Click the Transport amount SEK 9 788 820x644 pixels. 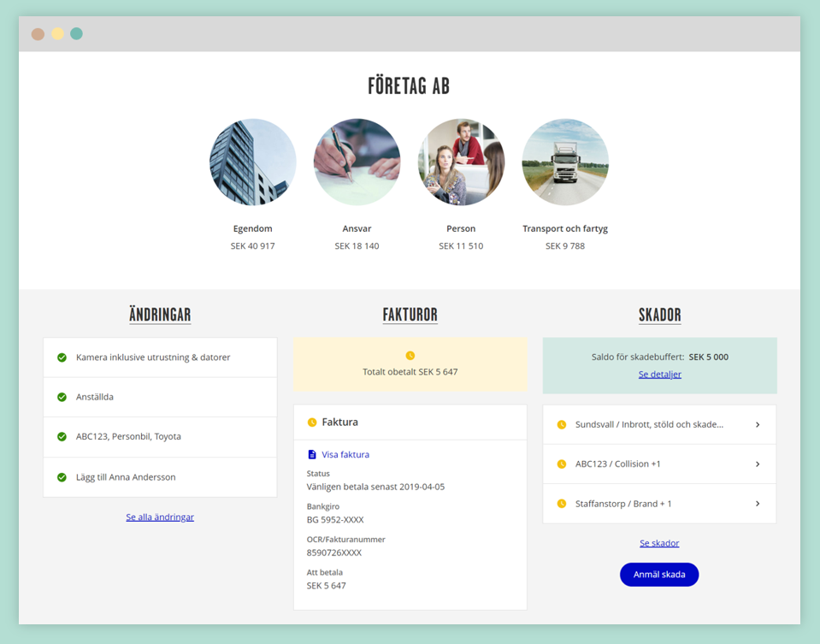coord(565,245)
